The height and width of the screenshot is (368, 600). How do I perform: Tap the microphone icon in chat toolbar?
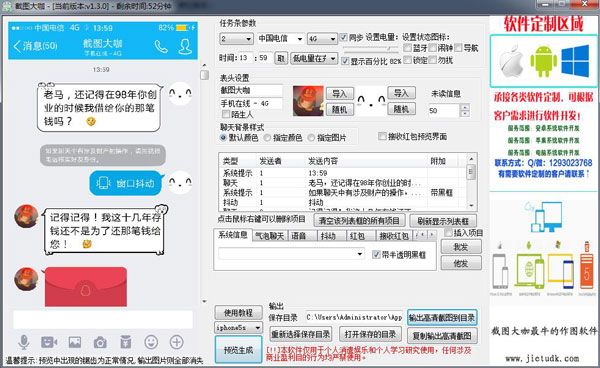(24, 342)
